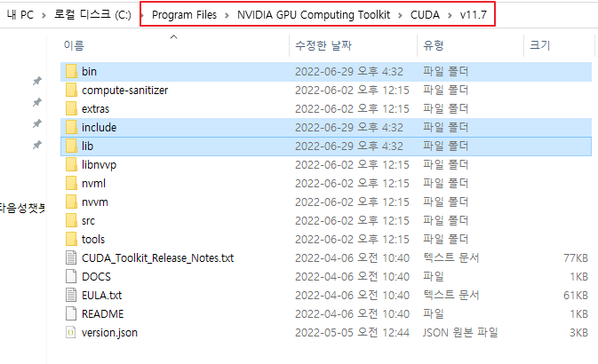
Task: Click the 61KB size value
Action: pos(576,296)
